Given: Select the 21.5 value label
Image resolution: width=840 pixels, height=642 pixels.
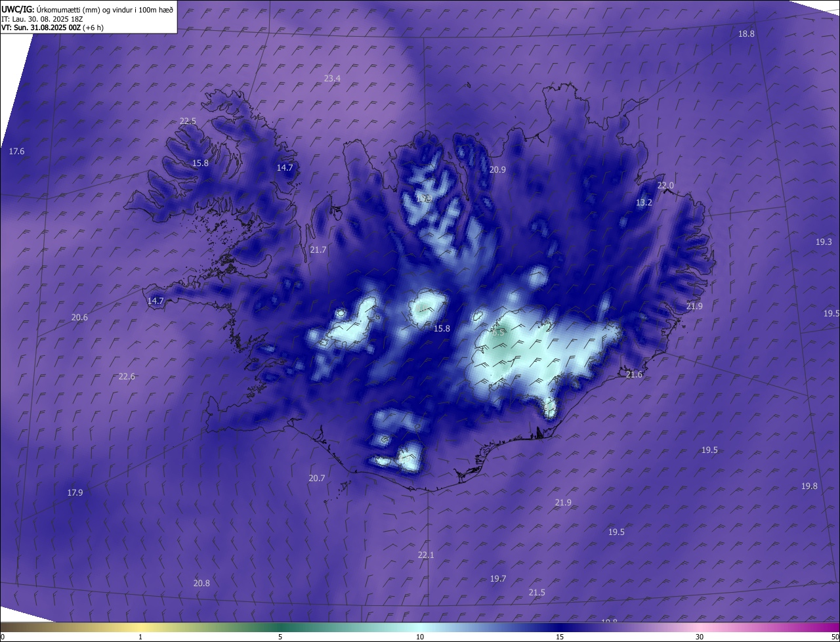Looking at the screenshot, I should tap(536, 593).
